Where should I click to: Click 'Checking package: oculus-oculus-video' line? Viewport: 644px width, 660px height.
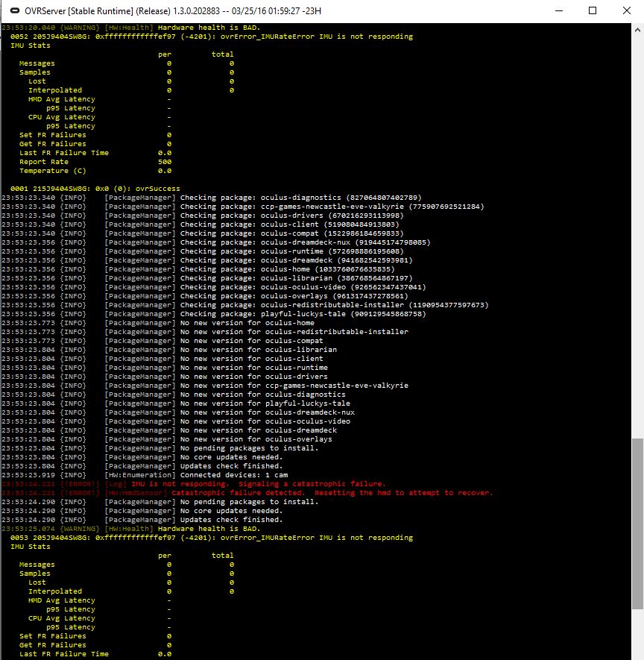click(214, 286)
